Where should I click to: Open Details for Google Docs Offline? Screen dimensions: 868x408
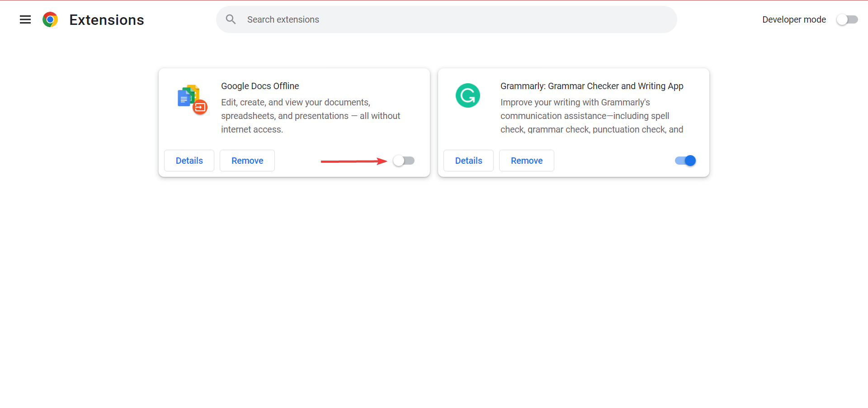coord(189,161)
